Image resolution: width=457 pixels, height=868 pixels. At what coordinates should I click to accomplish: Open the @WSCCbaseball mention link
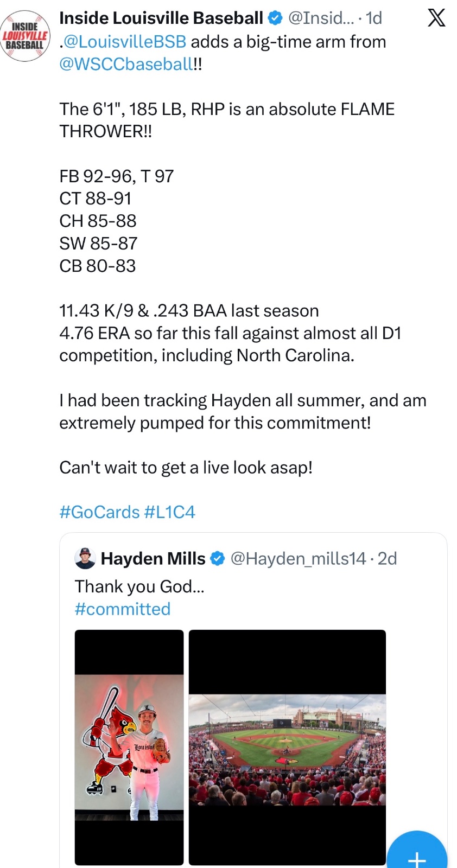pos(126,64)
